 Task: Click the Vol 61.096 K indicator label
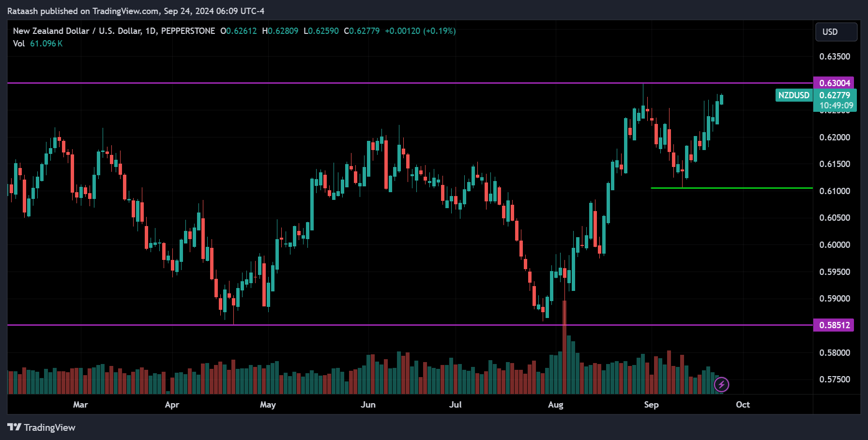click(x=38, y=44)
